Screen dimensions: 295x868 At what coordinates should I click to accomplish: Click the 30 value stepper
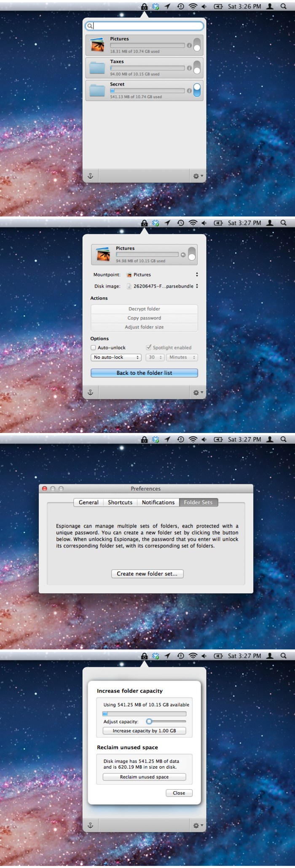[155, 358]
